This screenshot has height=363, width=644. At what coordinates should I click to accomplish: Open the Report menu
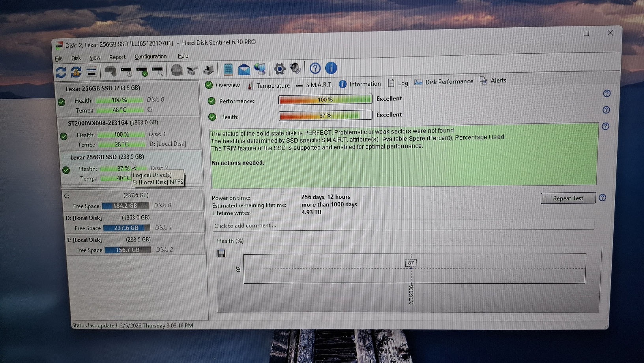click(x=117, y=57)
